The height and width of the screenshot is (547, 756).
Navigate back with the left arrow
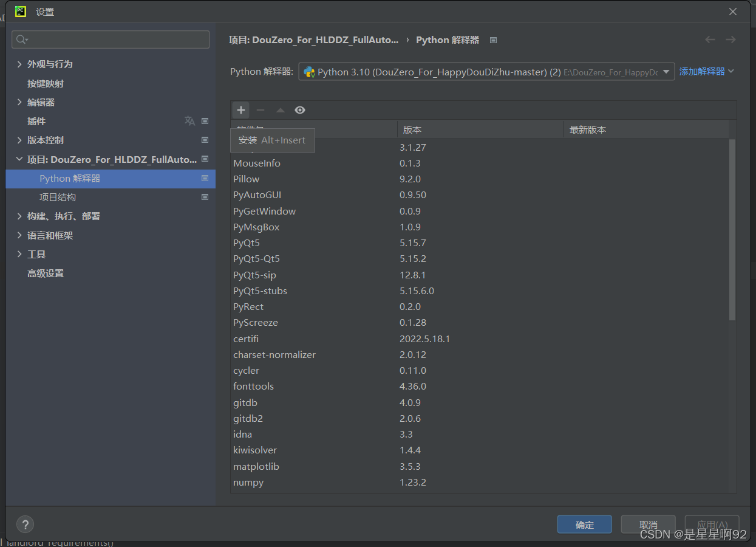click(x=710, y=40)
